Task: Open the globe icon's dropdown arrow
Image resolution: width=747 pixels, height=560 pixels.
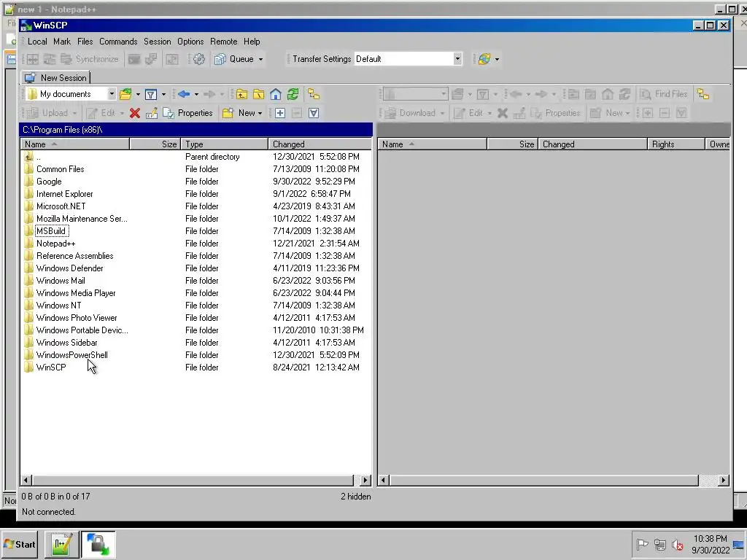Action: pos(497,60)
